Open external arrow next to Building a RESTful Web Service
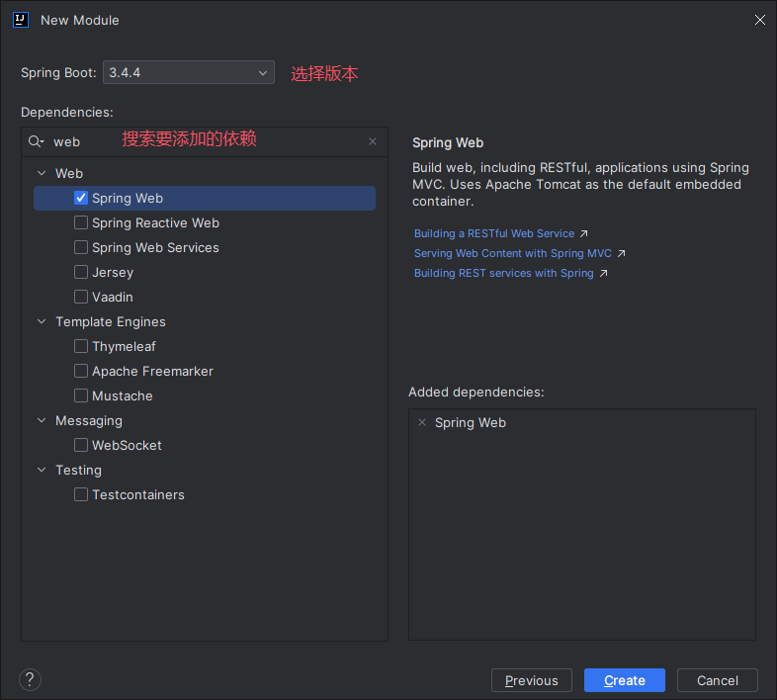The width and height of the screenshot is (777, 700). pyautogui.click(x=583, y=234)
